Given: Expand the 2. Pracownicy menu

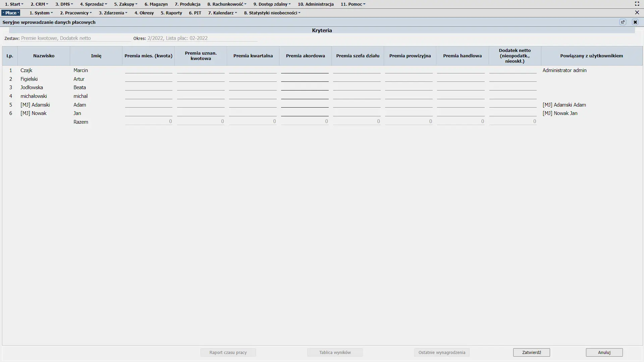Looking at the screenshot, I should [x=76, y=13].
